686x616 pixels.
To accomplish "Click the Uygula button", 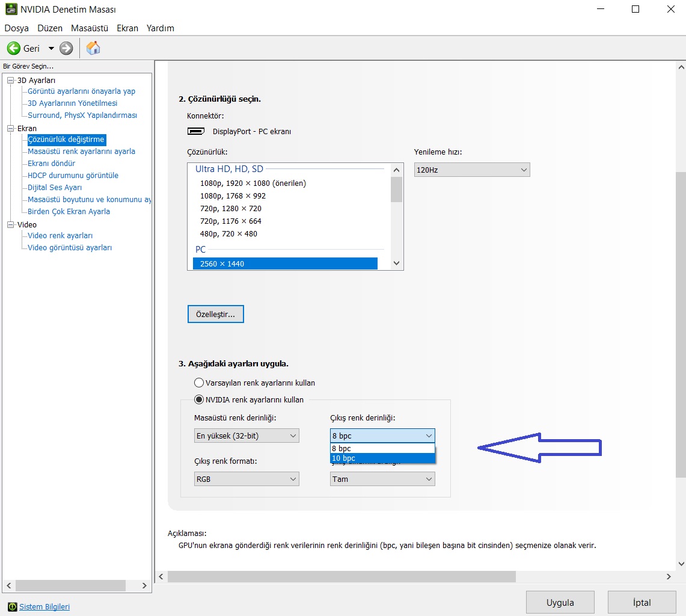I will point(560,602).
